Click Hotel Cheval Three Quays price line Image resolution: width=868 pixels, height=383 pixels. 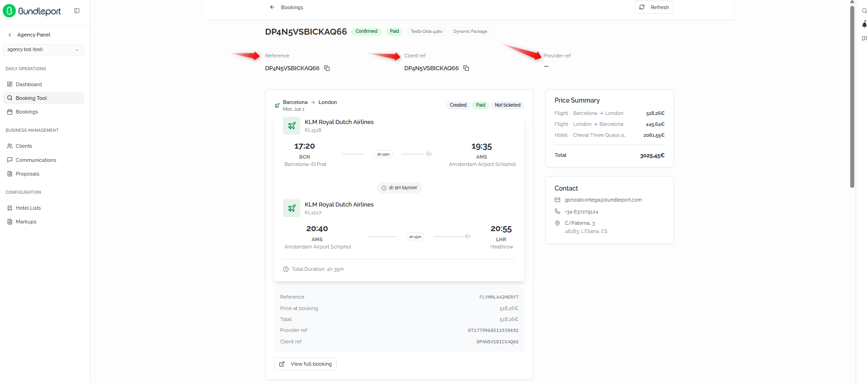point(609,135)
